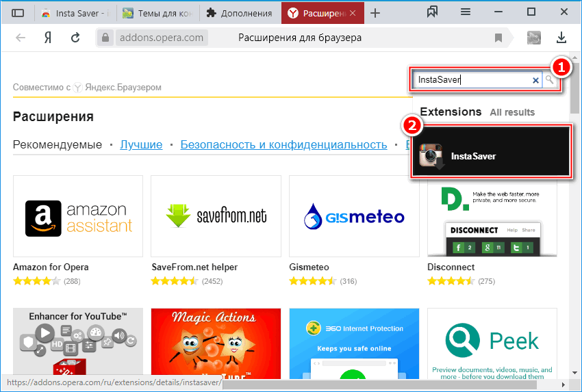Click the Yandex home 'Я' button
This screenshot has height=392, width=582.
tap(49, 38)
